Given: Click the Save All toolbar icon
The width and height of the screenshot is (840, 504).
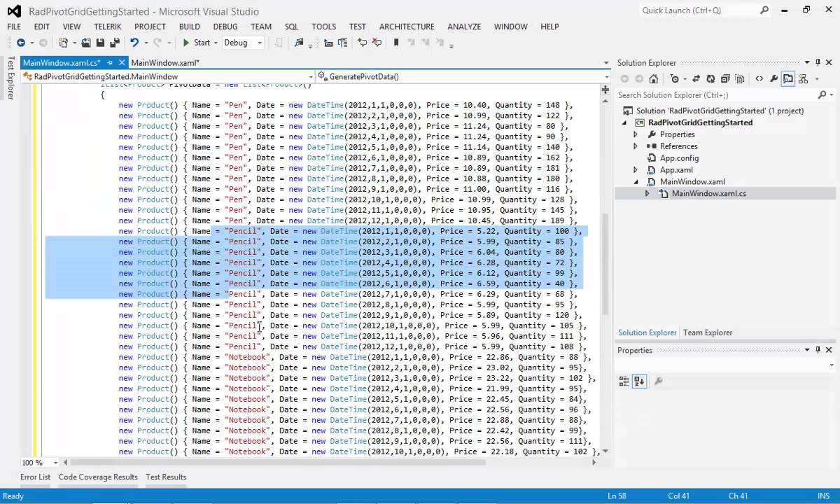Looking at the screenshot, I should pyautogui.click(x=115, y=43).
